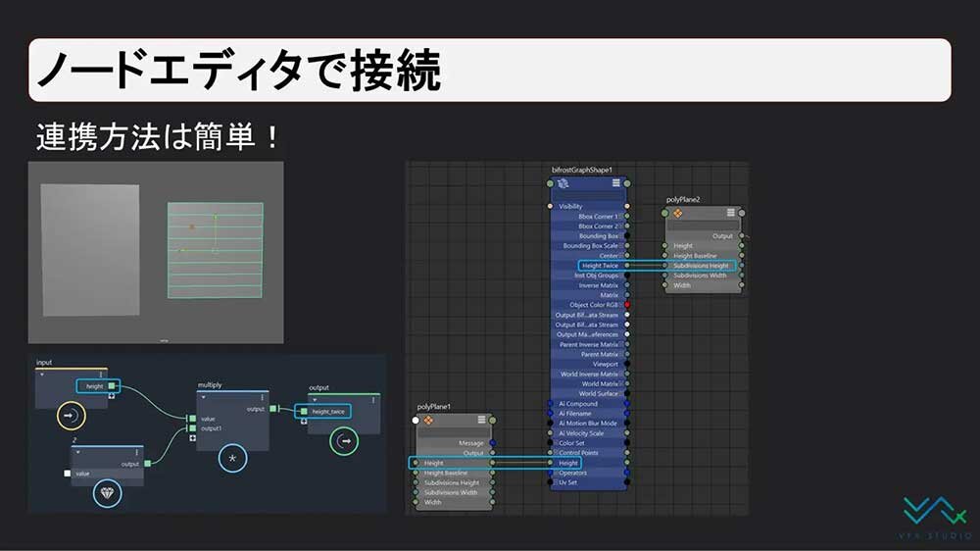980x551 pixels.
Task: Click the add-port plus icon on multiply node
Action: 192,438
